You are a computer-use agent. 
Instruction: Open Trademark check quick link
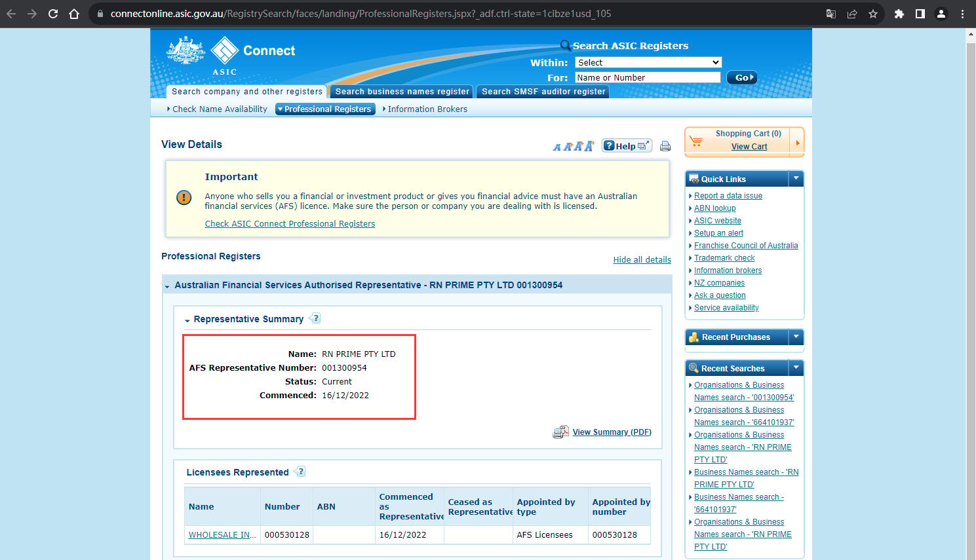point(724,258)
